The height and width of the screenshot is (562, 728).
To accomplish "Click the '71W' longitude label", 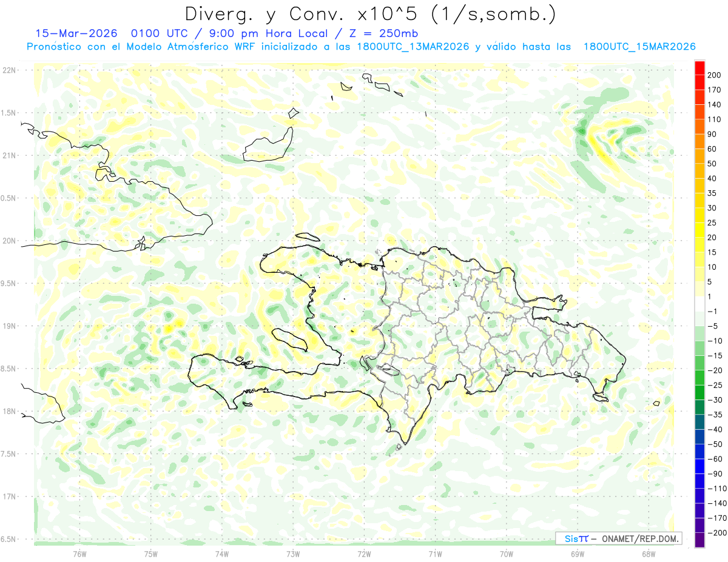I will pyautogui.click(x=435, y=554).
